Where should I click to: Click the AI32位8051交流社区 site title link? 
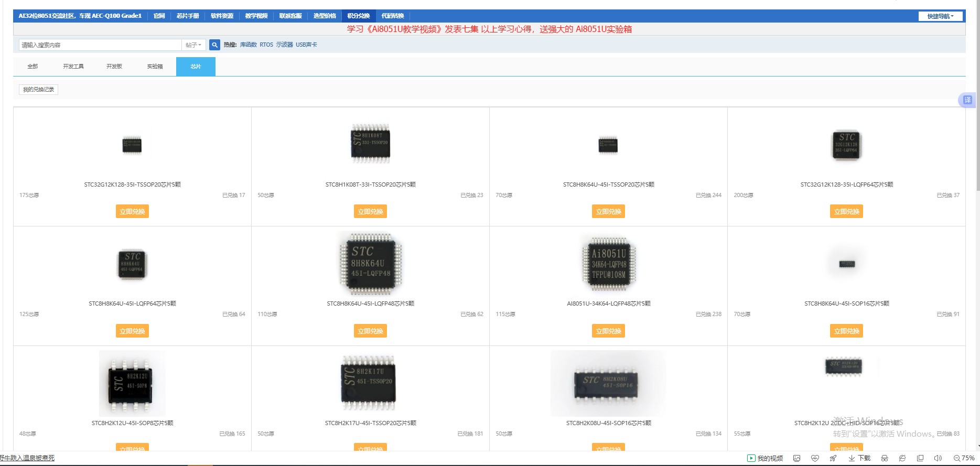coord(80,16)
